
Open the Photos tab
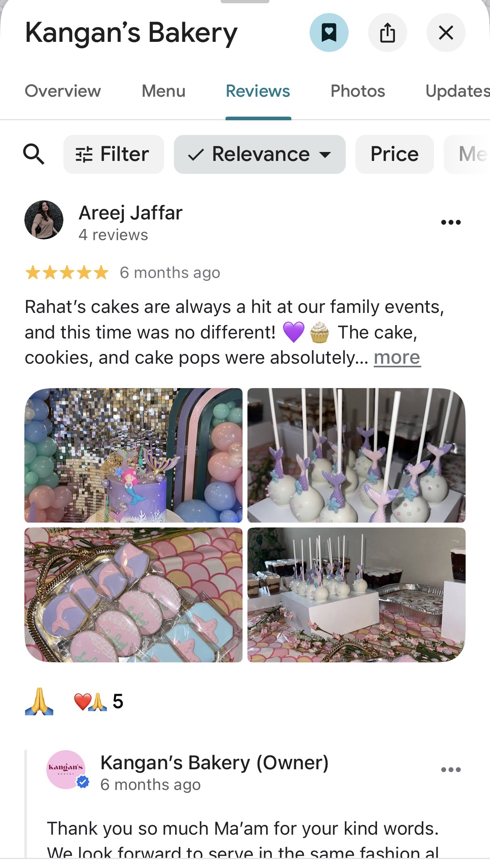(x=358, y=91)
